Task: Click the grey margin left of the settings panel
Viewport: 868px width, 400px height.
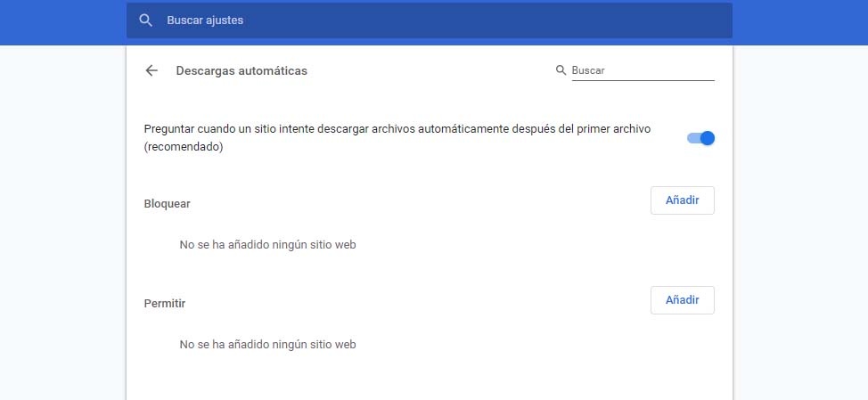Action: click(x=62, y=223)
